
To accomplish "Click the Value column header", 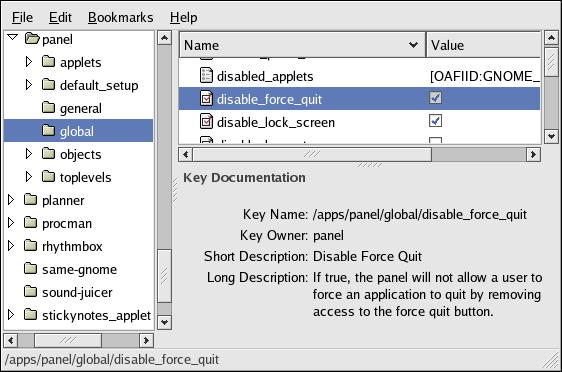I will (x=483, y=45).
